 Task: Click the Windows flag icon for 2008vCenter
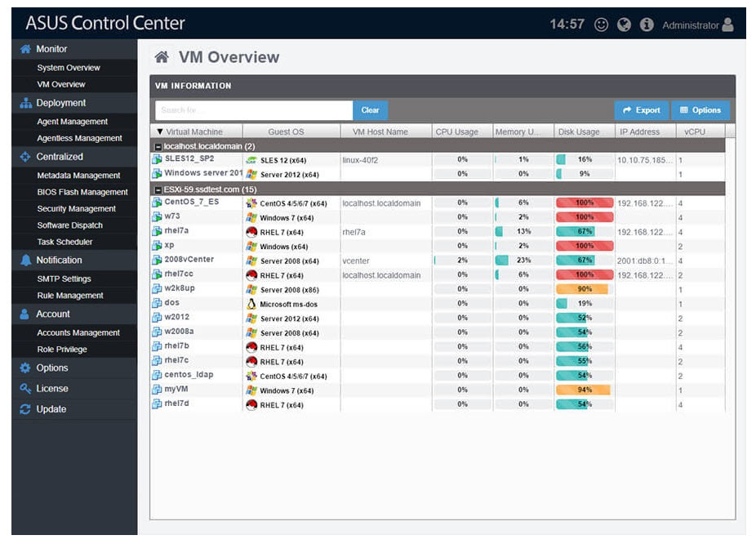click(251, 261)
